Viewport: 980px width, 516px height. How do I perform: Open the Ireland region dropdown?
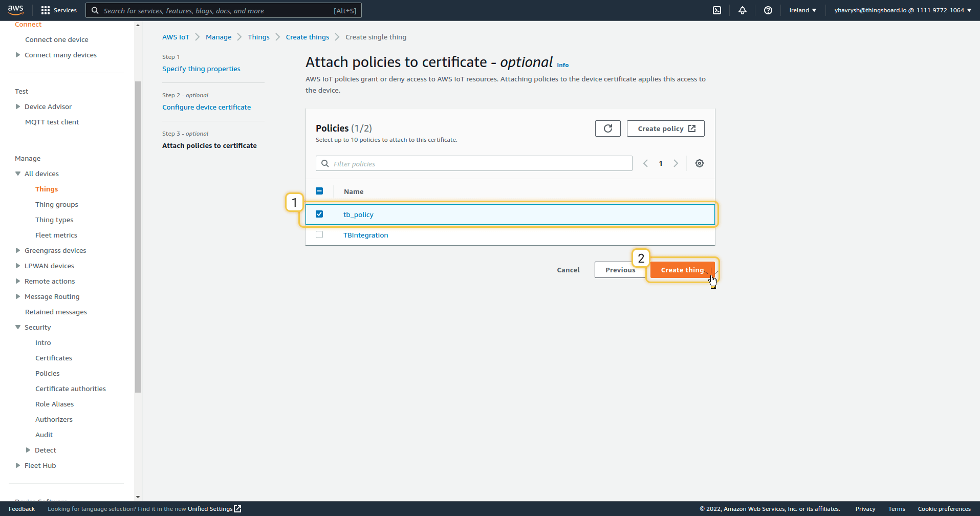click(x=802, y=10)
